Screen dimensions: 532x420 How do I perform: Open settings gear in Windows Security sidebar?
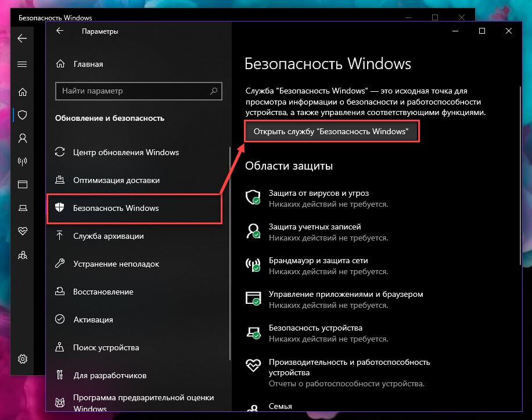23,359
